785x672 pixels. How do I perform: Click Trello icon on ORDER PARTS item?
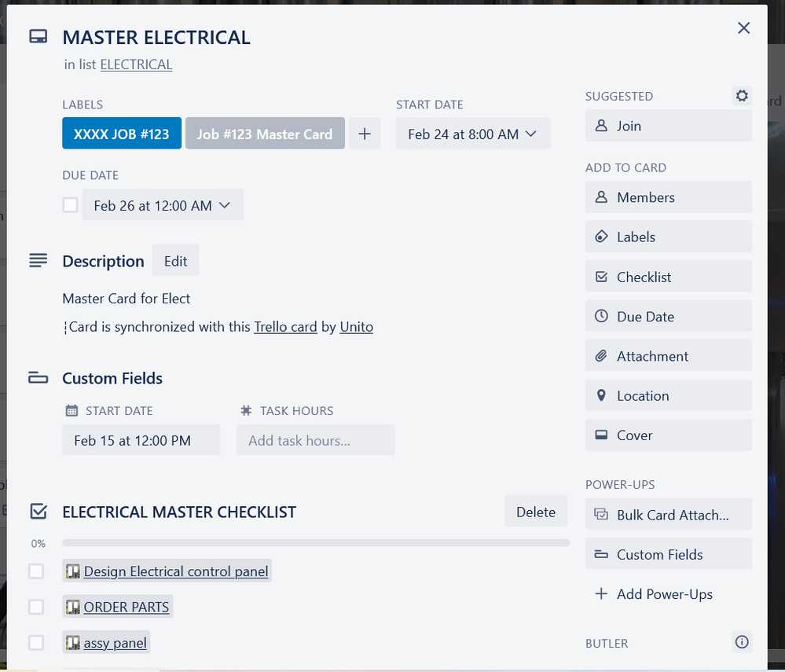[73, 607]
